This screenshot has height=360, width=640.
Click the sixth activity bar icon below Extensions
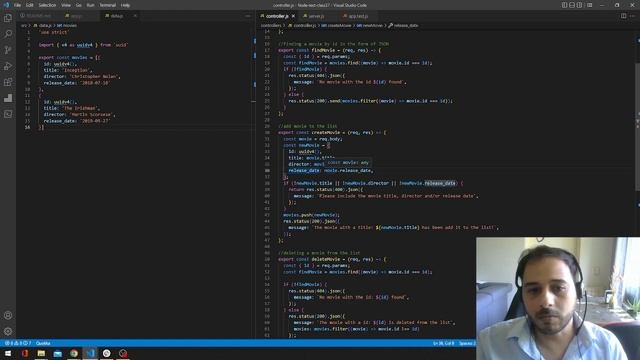(x=8, y=98)
